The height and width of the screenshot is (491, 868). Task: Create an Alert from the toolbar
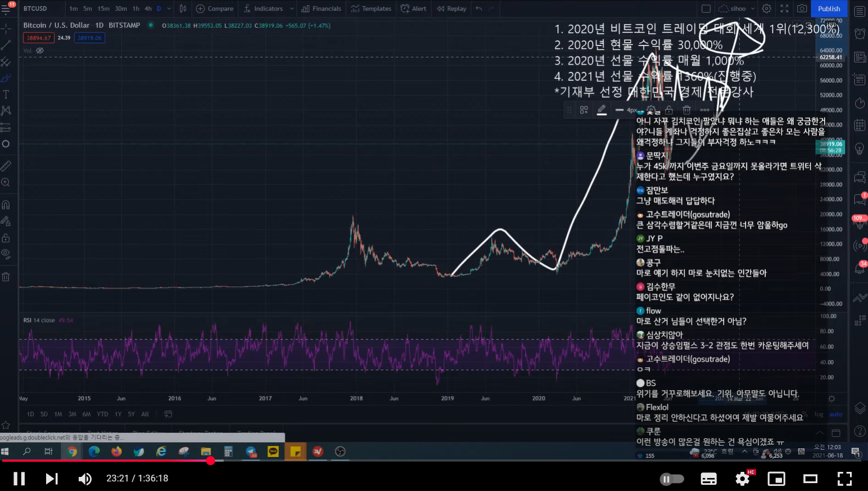click(413, 8)
